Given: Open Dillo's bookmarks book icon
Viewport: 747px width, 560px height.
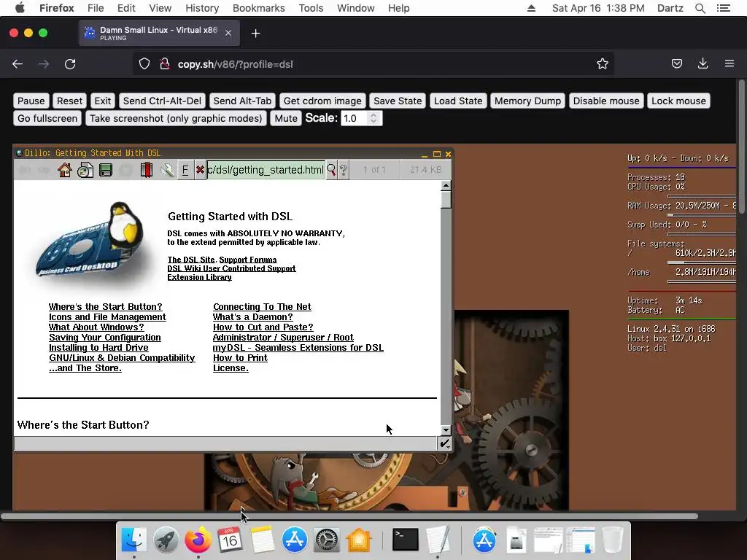Looking at the screenshot, I should (x=146, y=169).
